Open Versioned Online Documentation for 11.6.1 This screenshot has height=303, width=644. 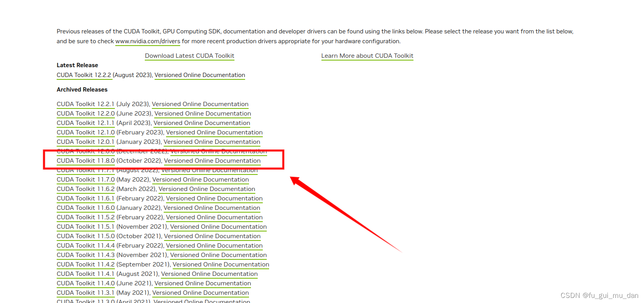tap(214, 198)
